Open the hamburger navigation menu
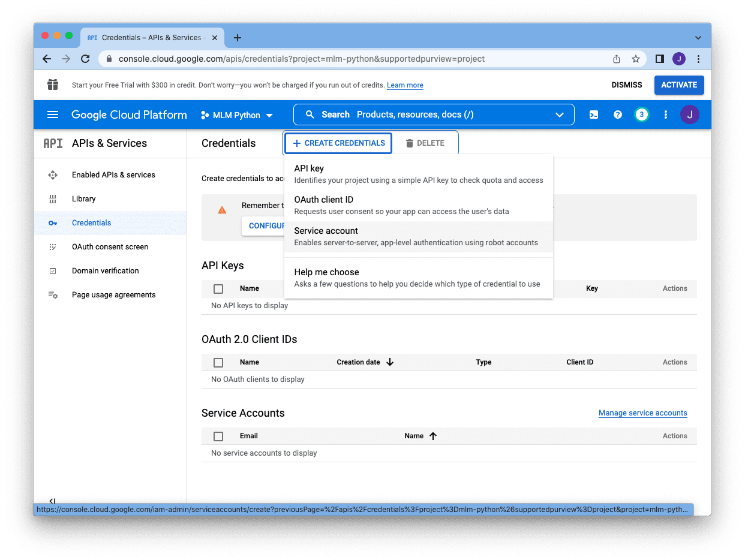Viewport: 745px width, 560px height. coord(53,115)
